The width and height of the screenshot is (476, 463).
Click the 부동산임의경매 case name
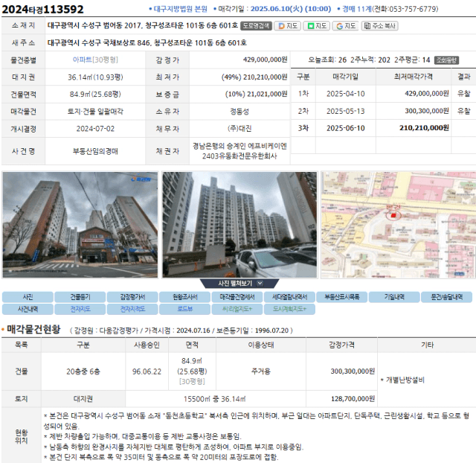tap(95, 151)
